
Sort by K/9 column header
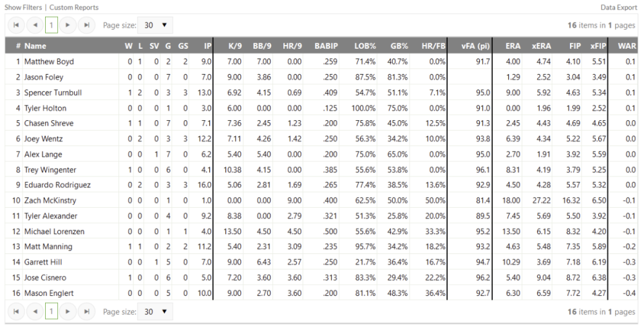pyautogui.click(x=234, y=46)
